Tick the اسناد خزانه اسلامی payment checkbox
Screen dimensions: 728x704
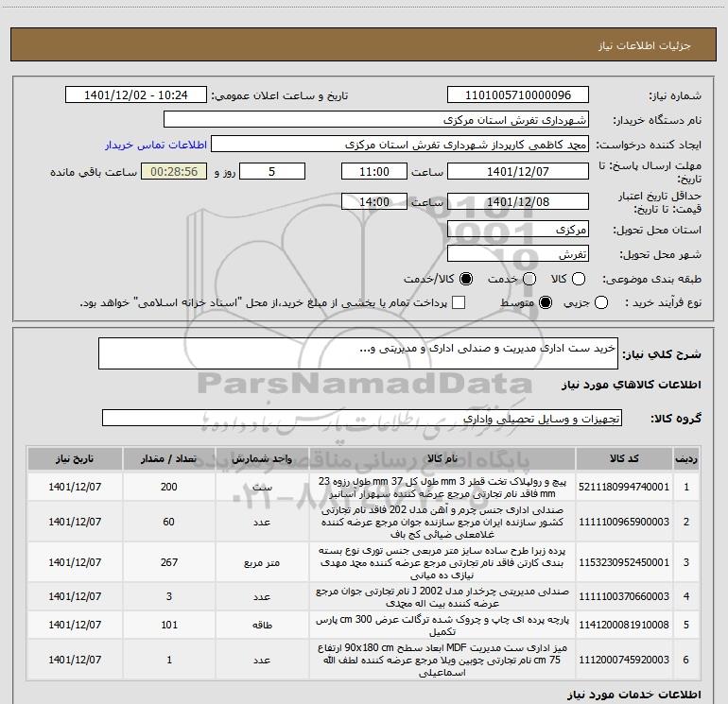(x=459, y=302)
